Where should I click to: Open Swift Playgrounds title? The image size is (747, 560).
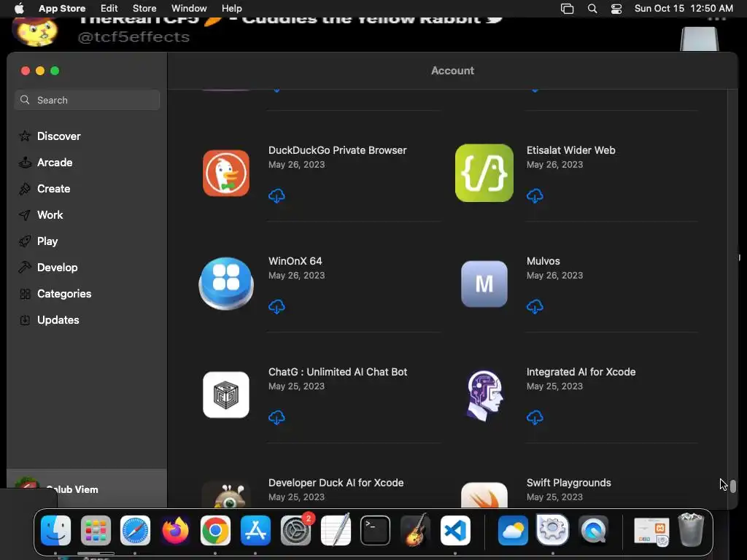tap(569, 483)
